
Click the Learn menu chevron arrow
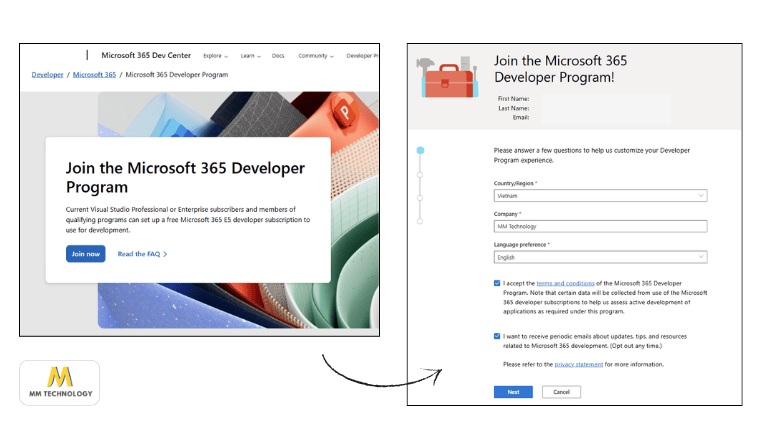click(259, 56)
